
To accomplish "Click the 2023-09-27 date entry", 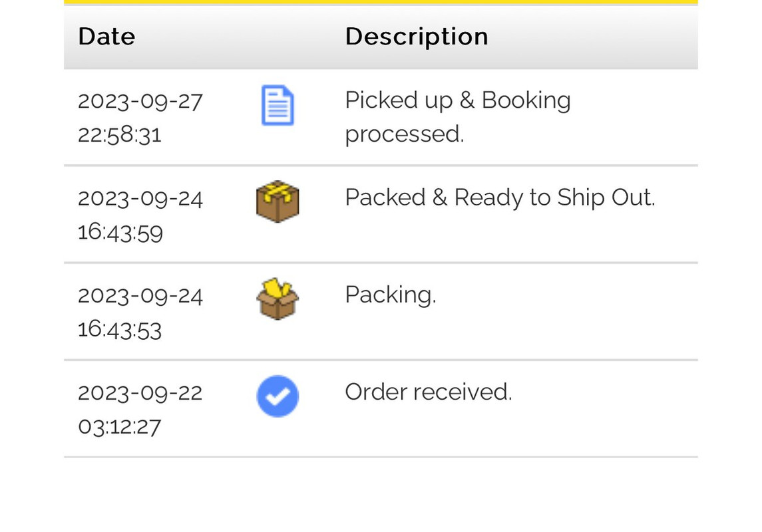I will coord(140,101).
